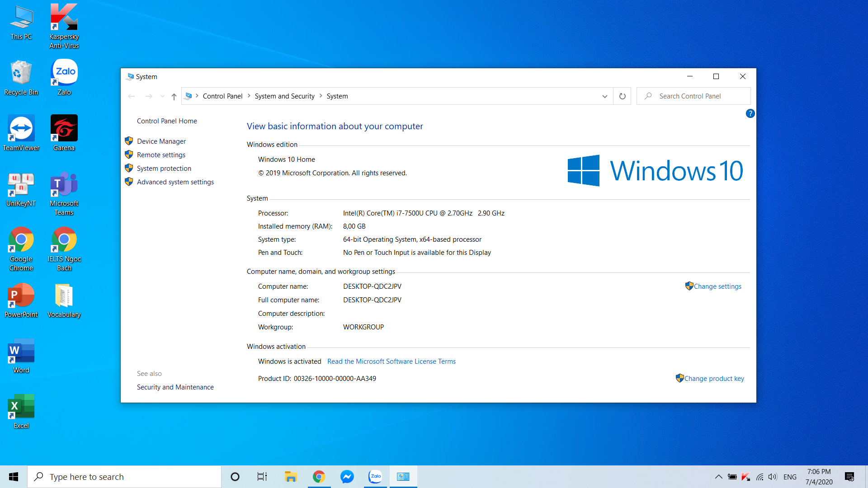868x488 pixels.
Task: Click the help question mark icon
Action: 750,114
